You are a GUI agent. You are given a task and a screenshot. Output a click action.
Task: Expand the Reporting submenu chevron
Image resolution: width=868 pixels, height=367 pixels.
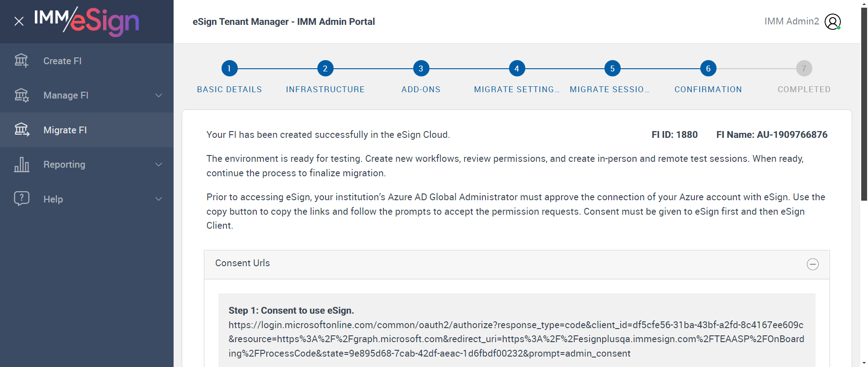point(159,165)
